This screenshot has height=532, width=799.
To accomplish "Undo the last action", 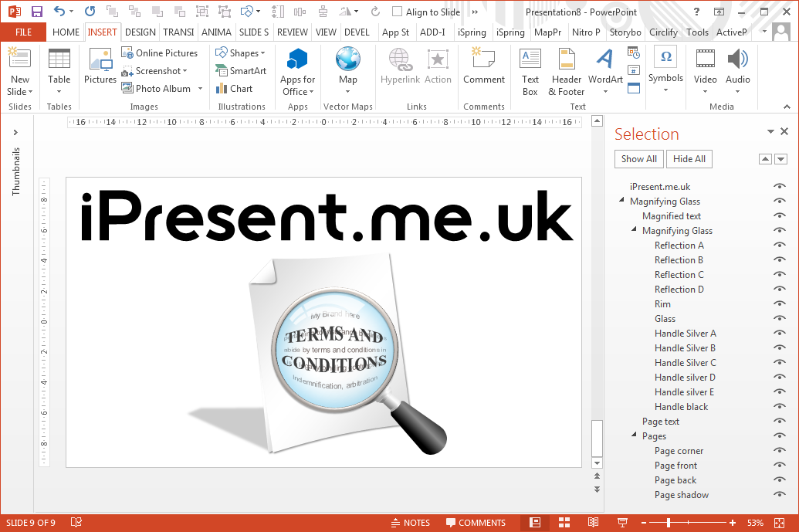I will click(x=59, y=12).
